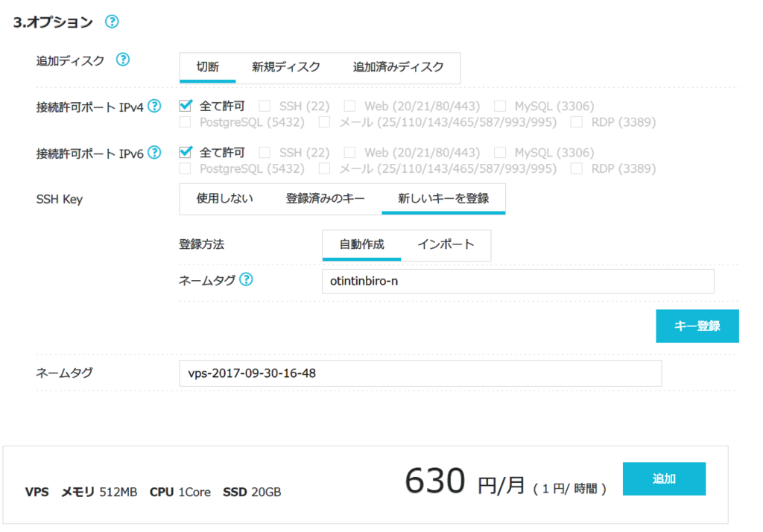Click the メモリ 512MB spec text
763x532 pixels.
tap(99, 492)
